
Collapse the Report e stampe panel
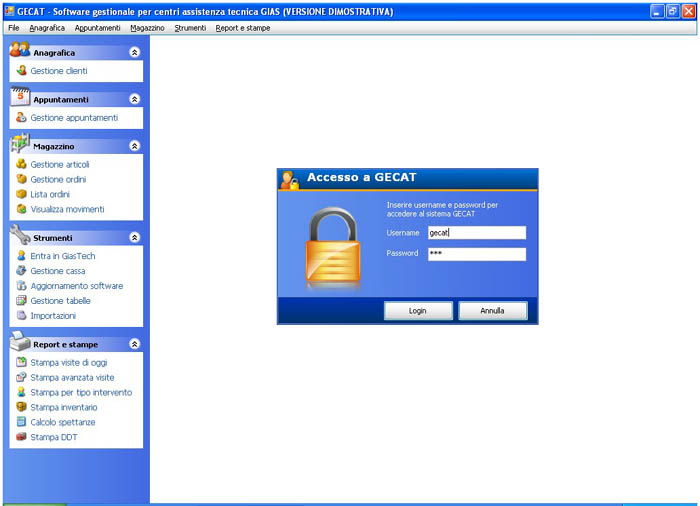click(135, 344)
